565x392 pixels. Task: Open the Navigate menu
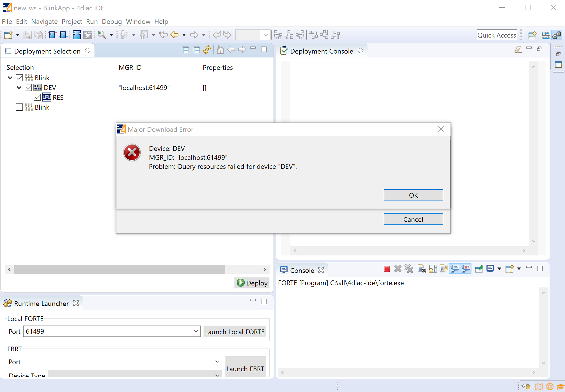pos(44,22)
